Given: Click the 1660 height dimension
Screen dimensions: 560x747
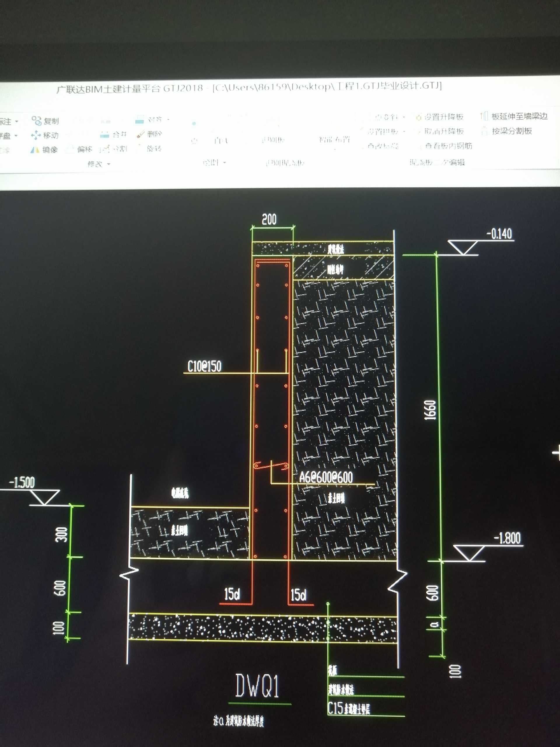Looking at the screenshot, I should [430, 410].
